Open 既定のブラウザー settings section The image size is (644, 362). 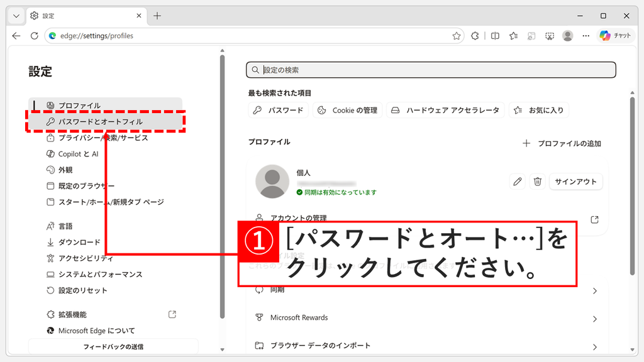pyautogui.click(x=105, y=186)
